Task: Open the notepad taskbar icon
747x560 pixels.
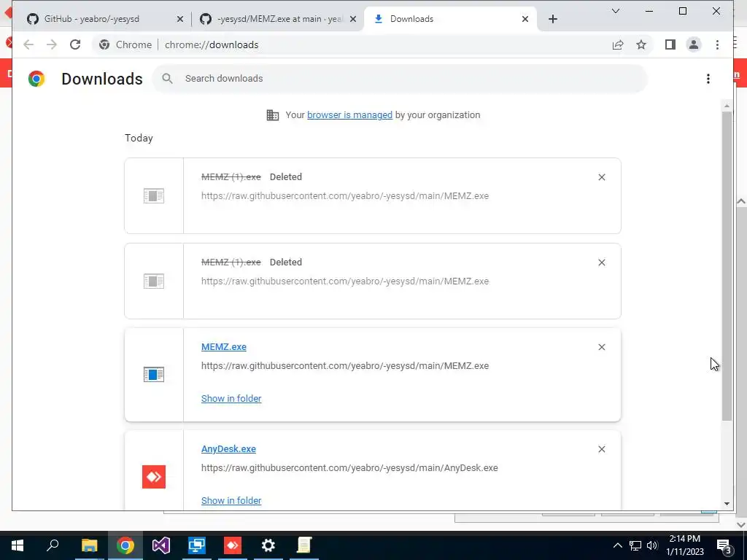Action: [304, 545]
